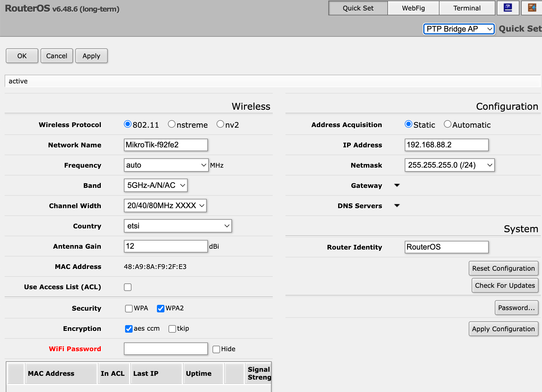Click the RouterOS v6.48.6 (long-term) title
Image resolution: width=542 pixels, height=392 pixels.
[62, 9]
